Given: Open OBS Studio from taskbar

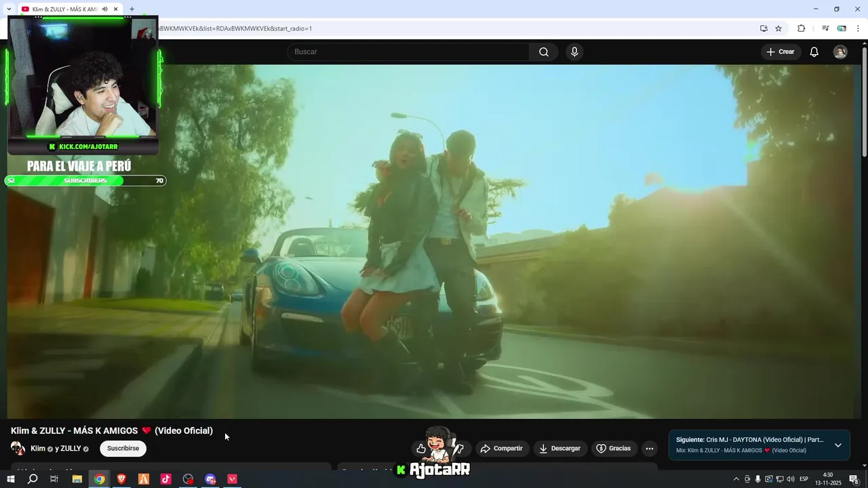Looking at the screenshot, I should tap(188, 479).
